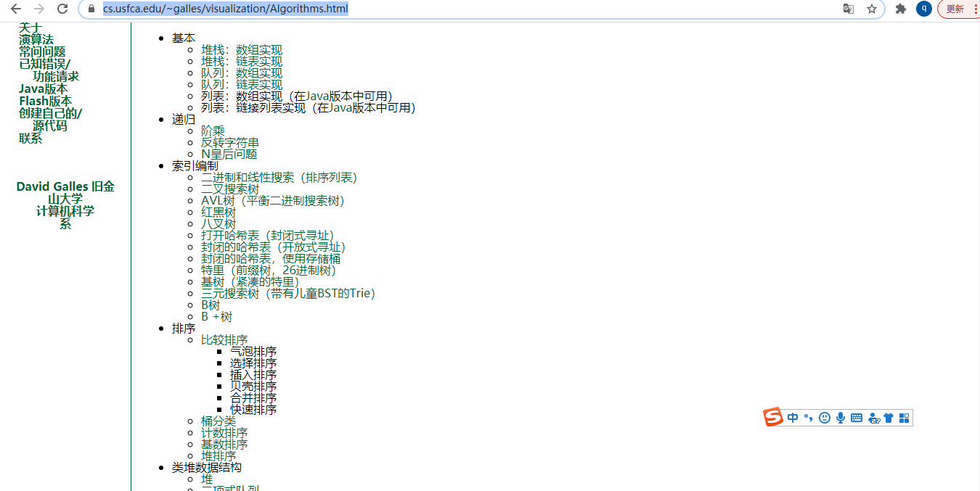Viewport: 980px width, 491px height.
Task: Open the emoji panel on the Sogou bar
Action: [824, 418]
